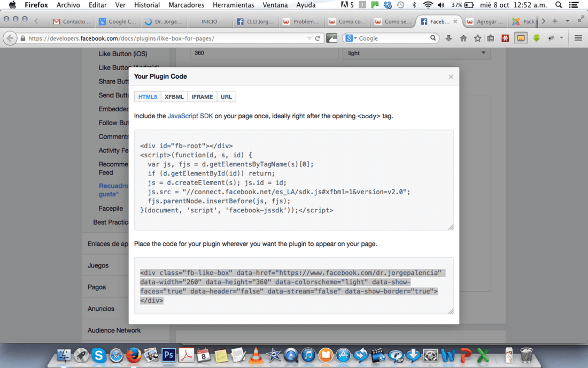The height and width of the screenshot is (368, 588).
Task: Click the Firefox back navigation arrow
Action: click(x=10, y=39)
